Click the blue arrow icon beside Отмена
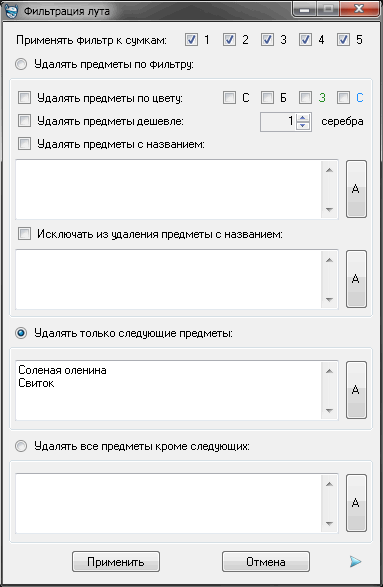Image resolution: width=383 pixels, height=587 pixels. pyautogui.click(x=355, y=562)
